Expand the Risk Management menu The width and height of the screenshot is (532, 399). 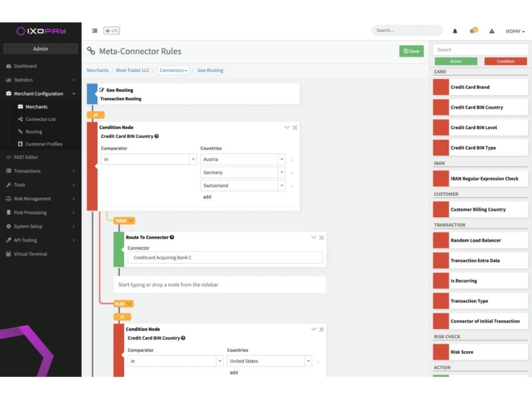pos(41,199)
